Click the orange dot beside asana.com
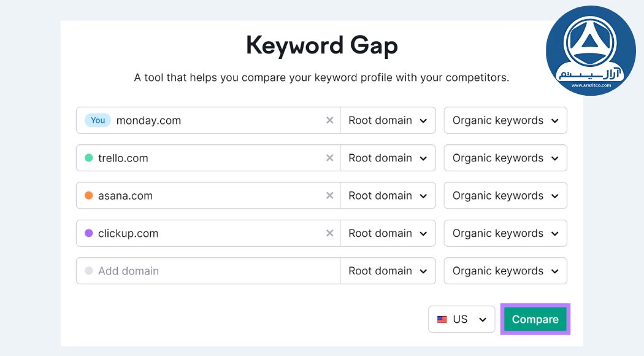644x356 pixels. pyautogui.click(x=89, y=196)
